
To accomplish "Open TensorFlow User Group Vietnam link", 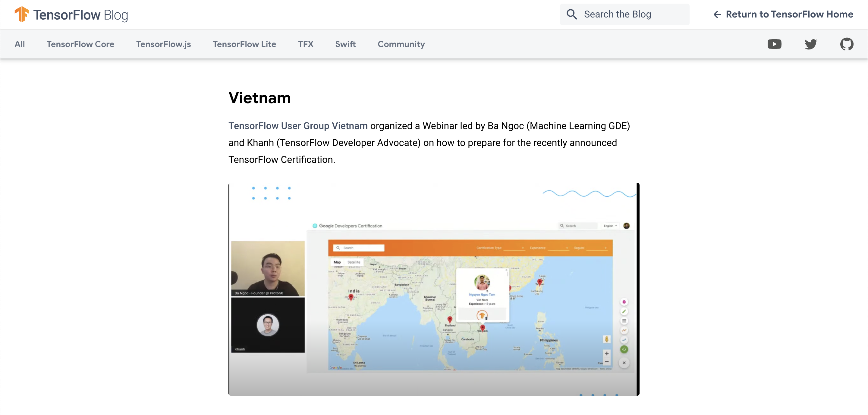I will coord(297,126).
